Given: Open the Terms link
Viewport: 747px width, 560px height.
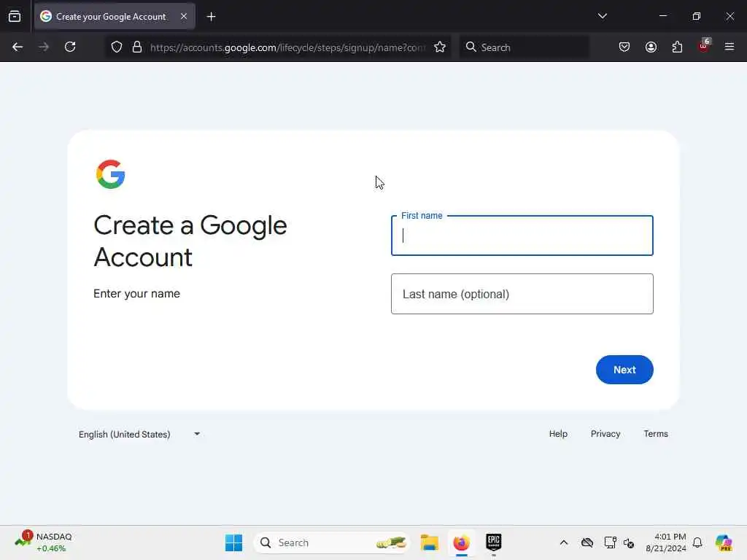Looking at the screenshot, I should (656, 434).
